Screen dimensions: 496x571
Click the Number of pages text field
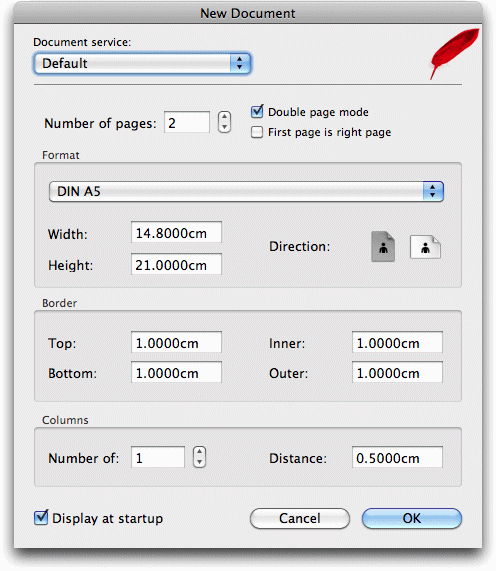187,122
